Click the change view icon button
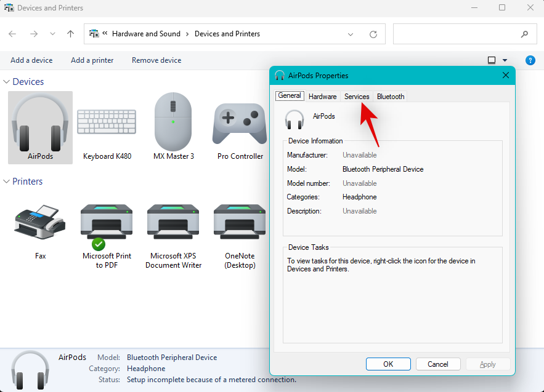The image size is (544, 392). click(492, 60)
